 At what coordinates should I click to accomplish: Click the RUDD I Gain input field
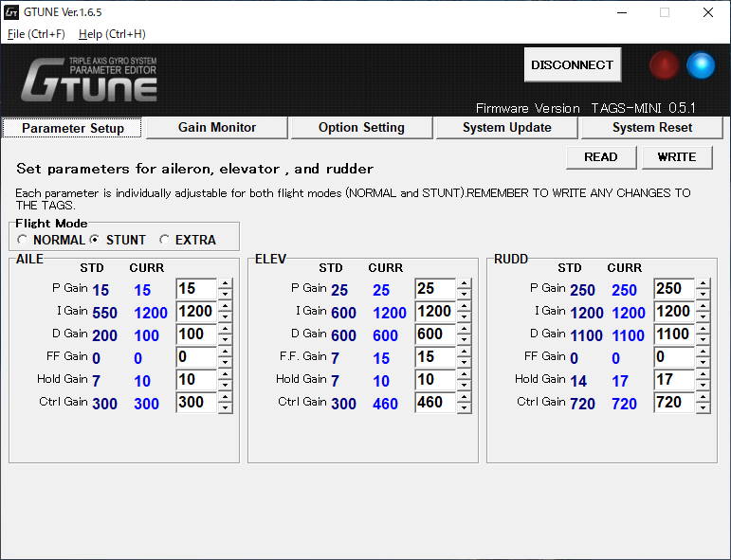[x=675, y=312]
